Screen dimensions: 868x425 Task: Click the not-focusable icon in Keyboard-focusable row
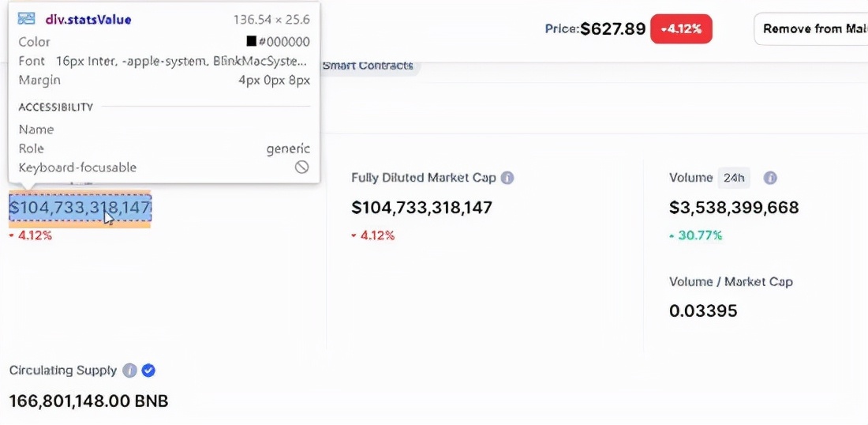pyautogui.click(x=301, y=167)
